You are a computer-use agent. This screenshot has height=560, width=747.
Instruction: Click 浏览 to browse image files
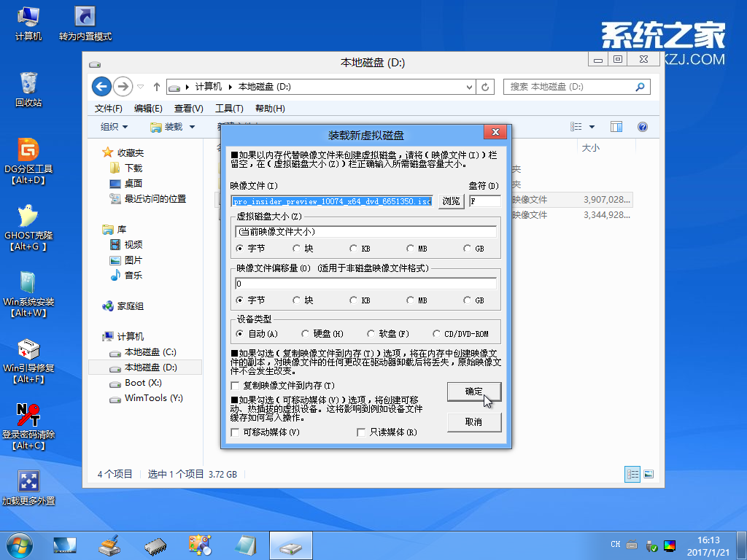tap(450, 202)
